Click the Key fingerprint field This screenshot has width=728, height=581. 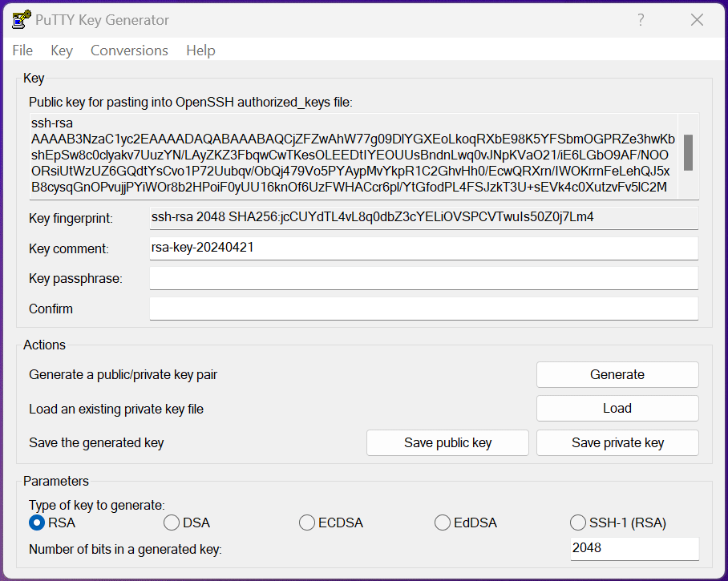click(x=424, y=218)
